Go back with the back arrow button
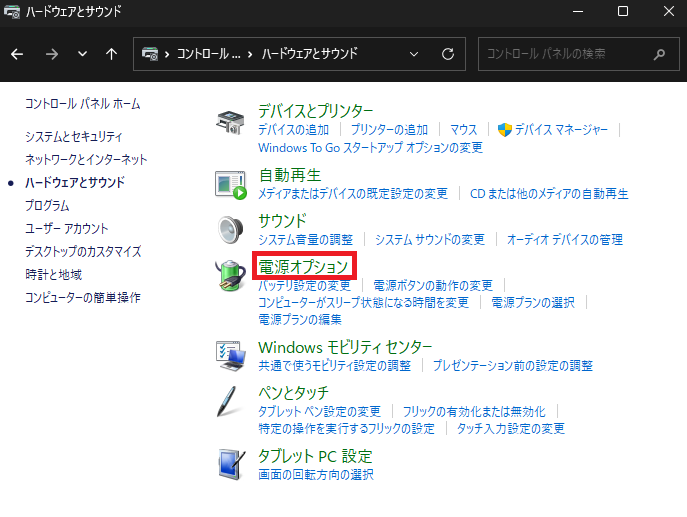Screen dimensions: 687x517 click(18, 53)
